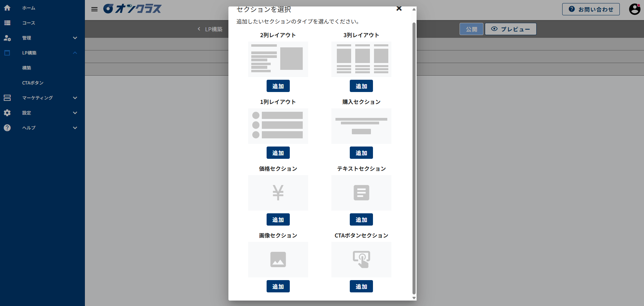Expand the 管理 menu chevron
This screenshot has height=306, width=644.
(x=75, y=38)
